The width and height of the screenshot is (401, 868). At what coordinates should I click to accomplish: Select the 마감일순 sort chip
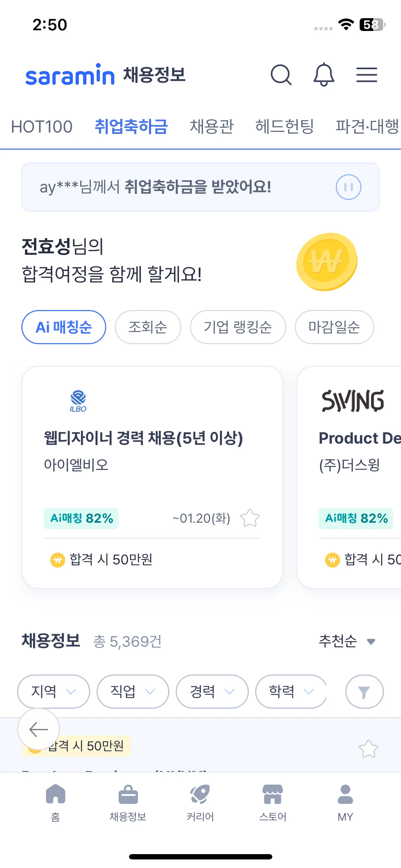pyautogui.click(x=334, y=327)
